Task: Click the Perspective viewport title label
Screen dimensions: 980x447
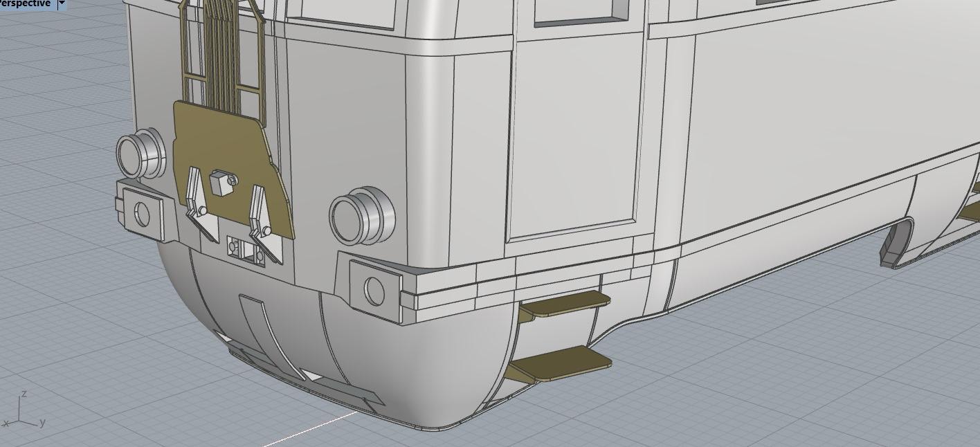Action: tap(25, 3)
